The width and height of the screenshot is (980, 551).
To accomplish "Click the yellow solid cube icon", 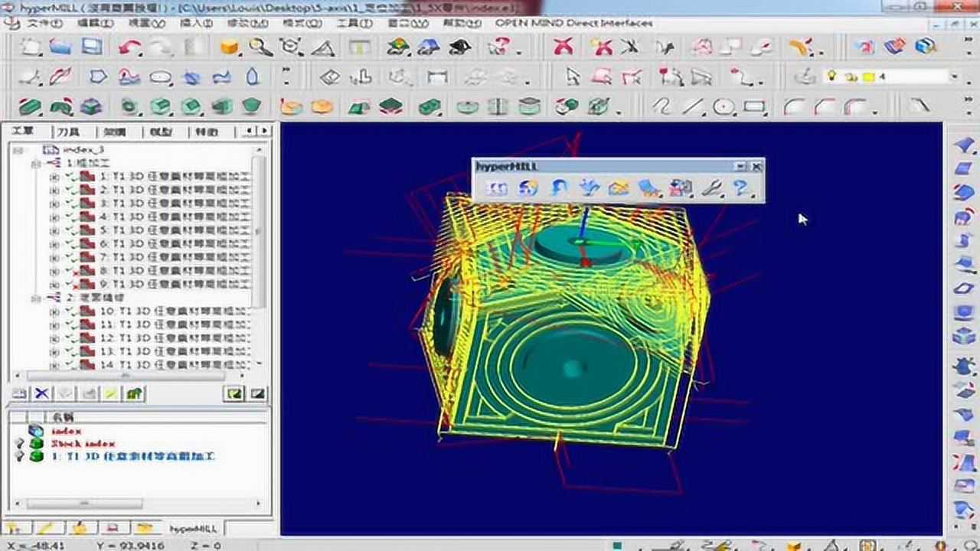I will click(229, 47).
